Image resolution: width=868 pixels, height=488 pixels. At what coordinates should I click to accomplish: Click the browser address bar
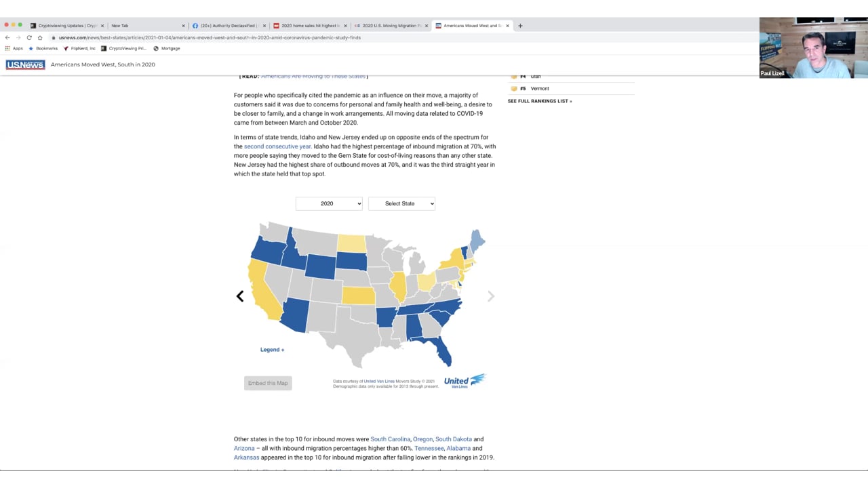click(x=271, y=37)
